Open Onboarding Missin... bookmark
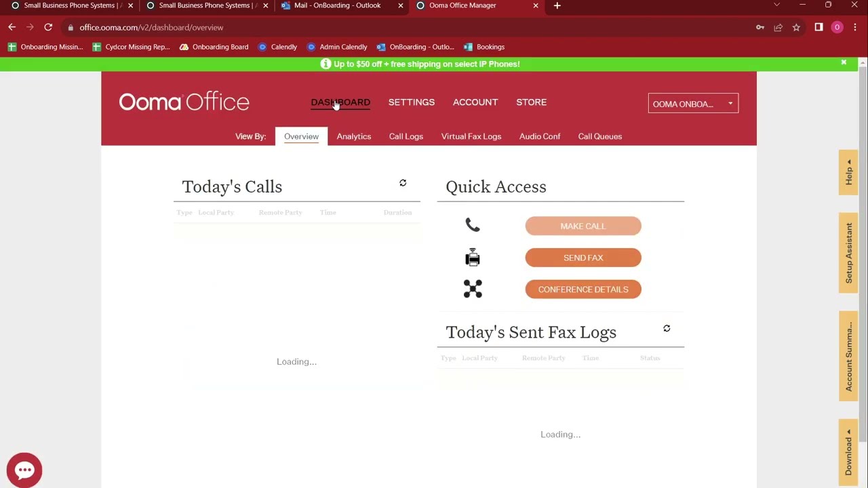This screenshot has width=868, height=488. 45,47
